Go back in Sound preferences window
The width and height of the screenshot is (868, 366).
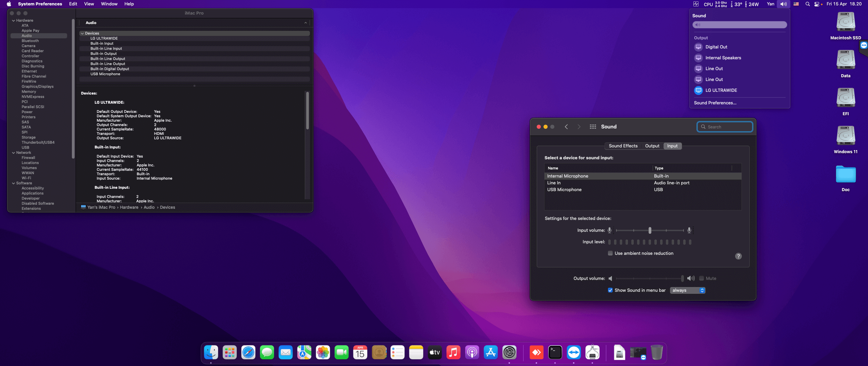coord(566,127)
